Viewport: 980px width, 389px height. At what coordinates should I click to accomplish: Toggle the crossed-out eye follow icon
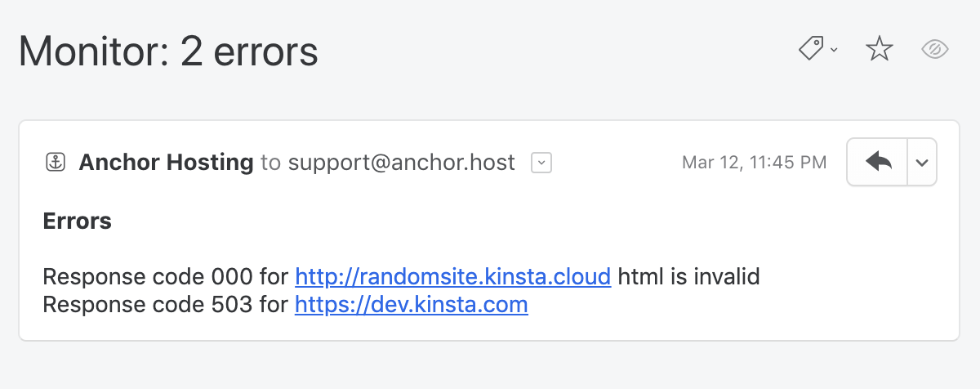[934, 50]
